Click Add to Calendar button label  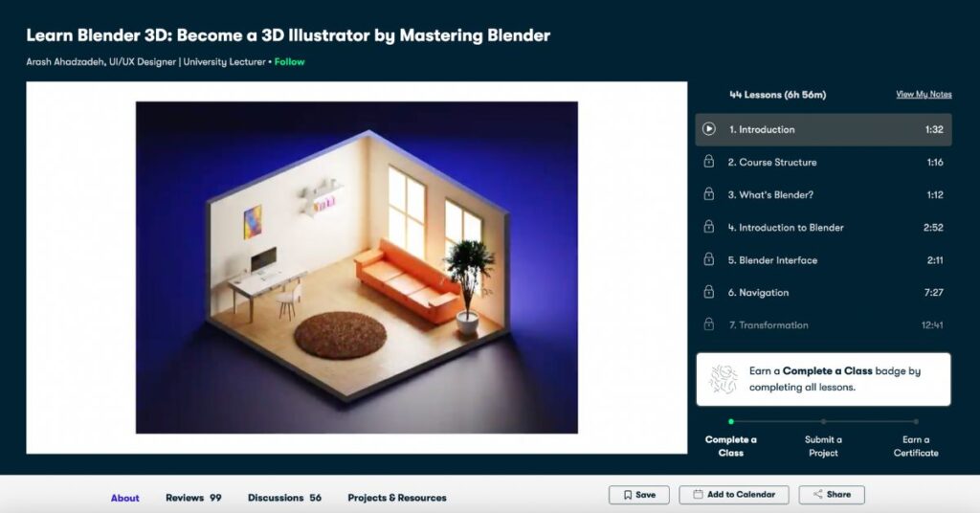742,494
